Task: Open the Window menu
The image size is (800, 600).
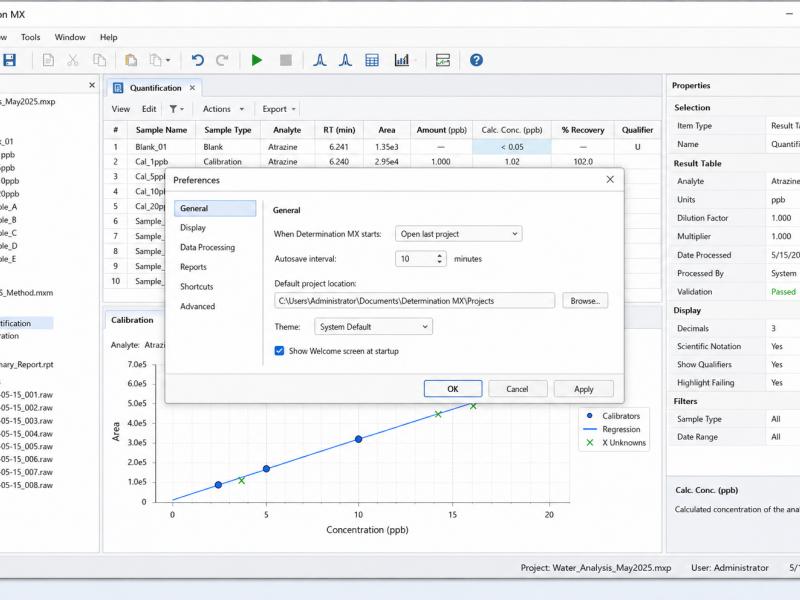Action: [x=70, y=37]
